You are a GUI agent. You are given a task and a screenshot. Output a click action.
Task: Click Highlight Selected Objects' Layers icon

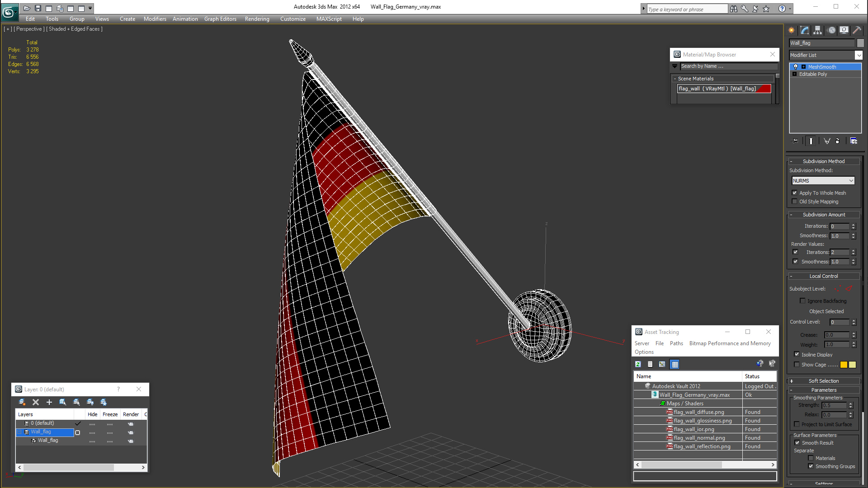[x=76, y=402]
